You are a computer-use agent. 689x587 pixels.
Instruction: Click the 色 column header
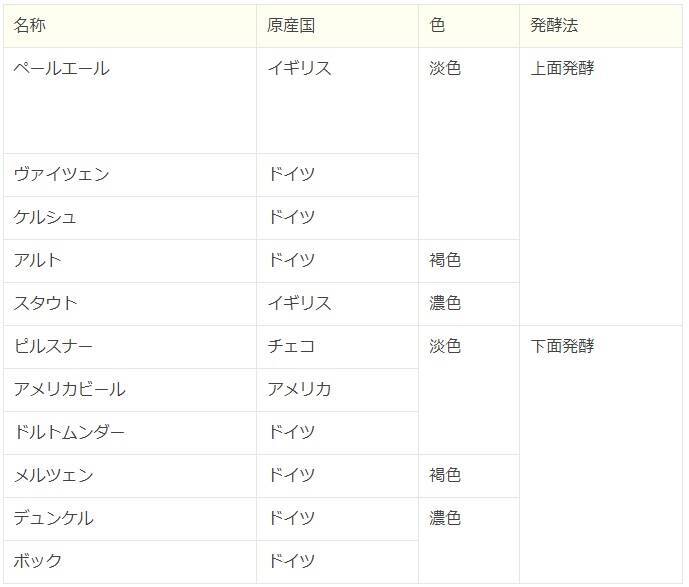pyautogui.click(x=437, y=26)
